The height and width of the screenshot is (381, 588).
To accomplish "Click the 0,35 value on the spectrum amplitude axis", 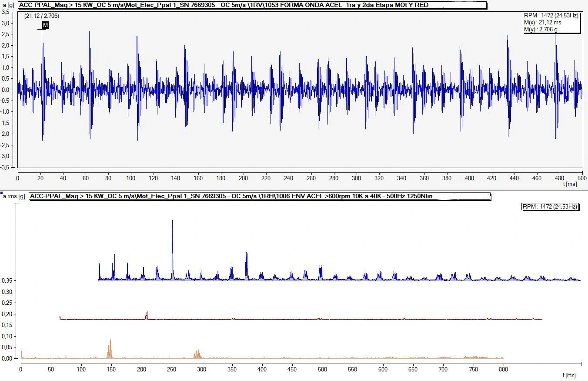I will [7, 281].
